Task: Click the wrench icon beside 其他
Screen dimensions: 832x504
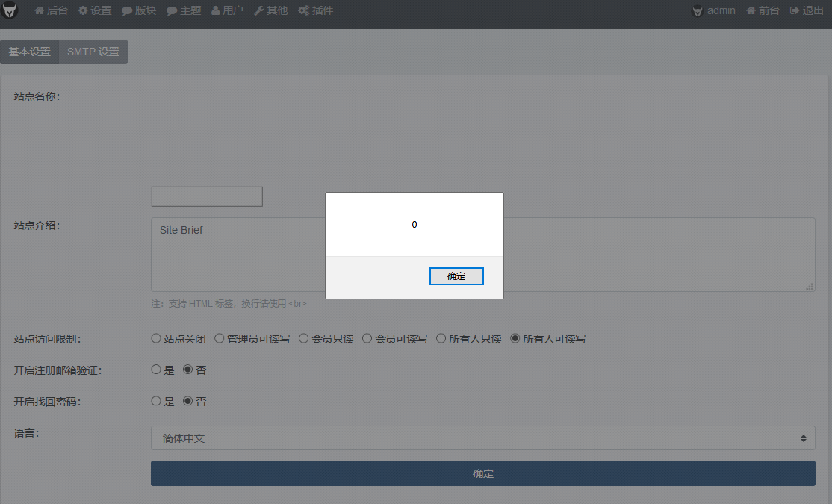Action: click(259, 10)
